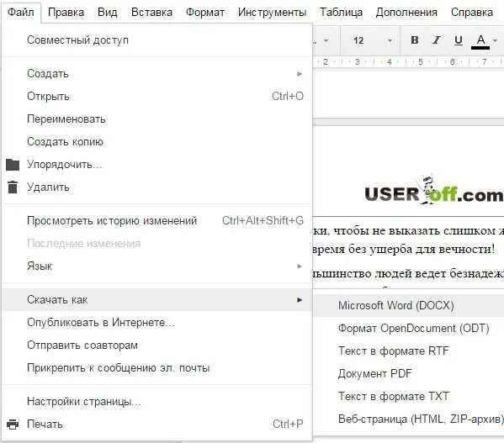Apply bold formatting with the B icon
This screenshot has height=443, width=504.
(x=415, y=40)
